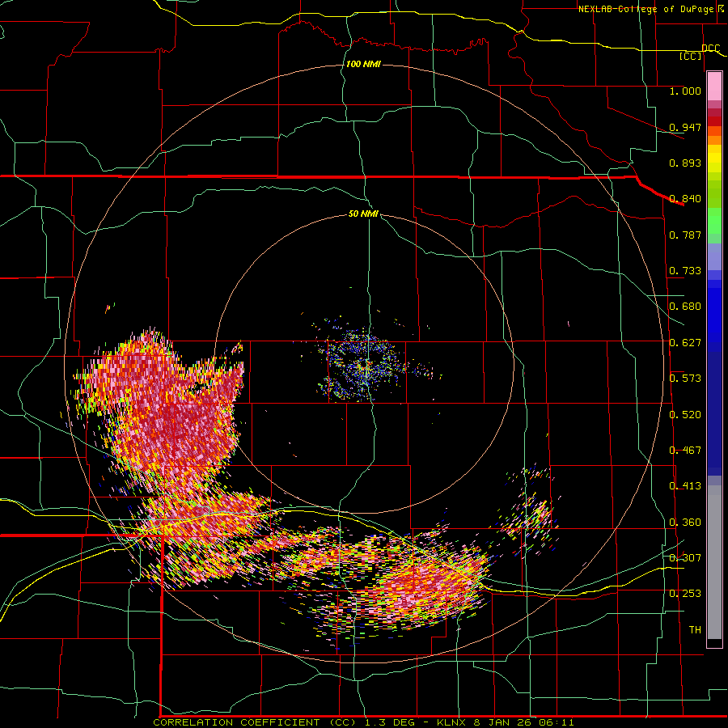Click the 0.840 scale value
The height and width of the screenshot is (728, 728).
685,199
